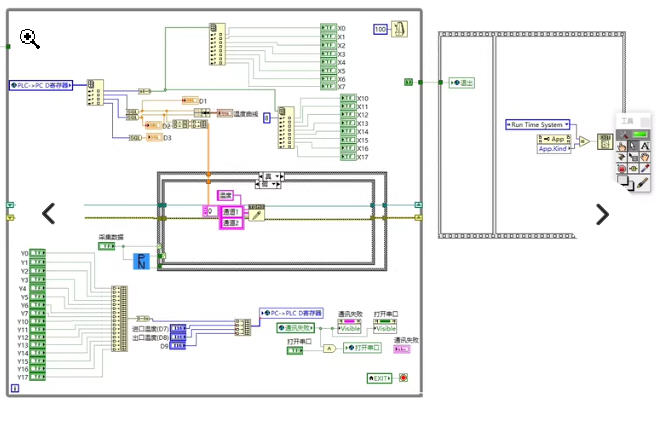Image resolution: width=656 pixels, height=422 pixels.
Task: Select the Positioning arrow tool in palette
Action: tap(633, 146)
